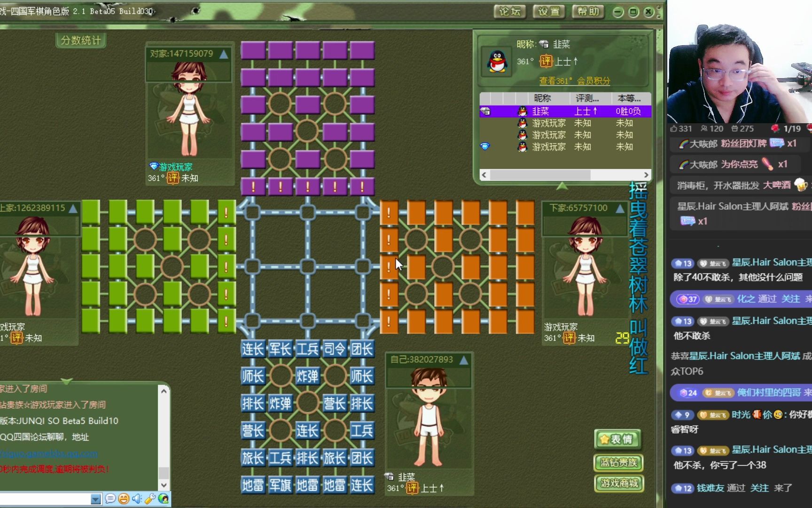Select the 韭菜 row in player list
The image size is (812, 508).
[x=565, y=111]
